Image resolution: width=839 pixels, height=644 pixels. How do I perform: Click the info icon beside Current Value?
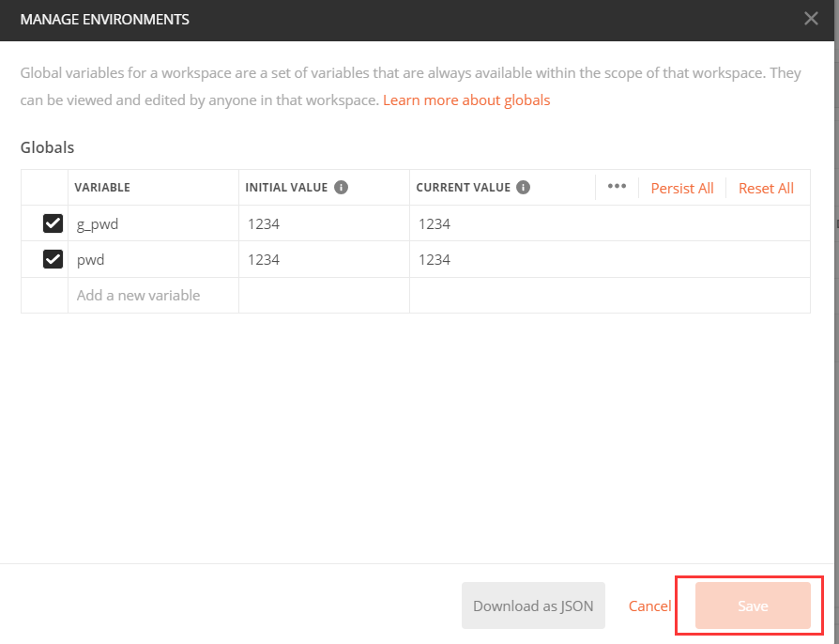point(524,187)
